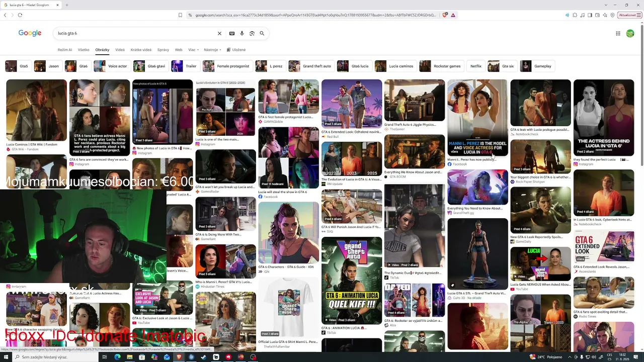Image resolution: width=644 pixels, height=362 pixels.
Task: Filter images by the Jason chip
Action: pyautogui.click(x=47, y=66)
